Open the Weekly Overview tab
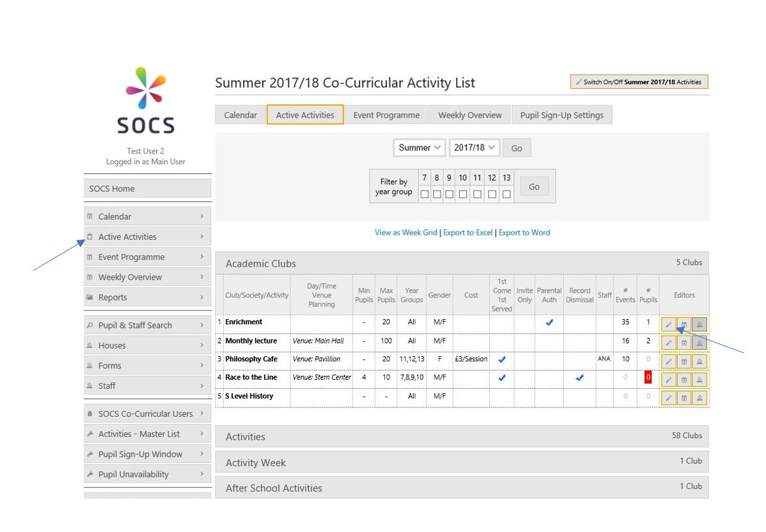Viewport: 766px width, 532px height. tap(469, 115)
